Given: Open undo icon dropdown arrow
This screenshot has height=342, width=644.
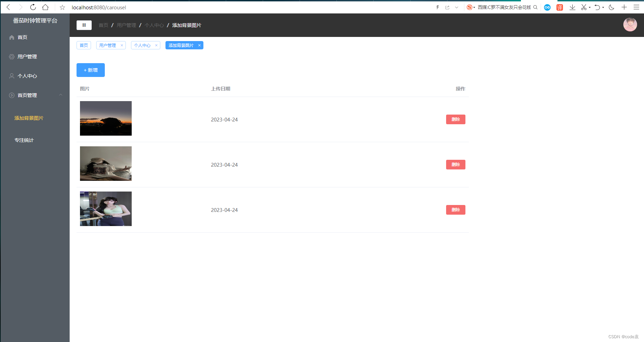Looking at the screenshot, I should click(x=603, y=7).
